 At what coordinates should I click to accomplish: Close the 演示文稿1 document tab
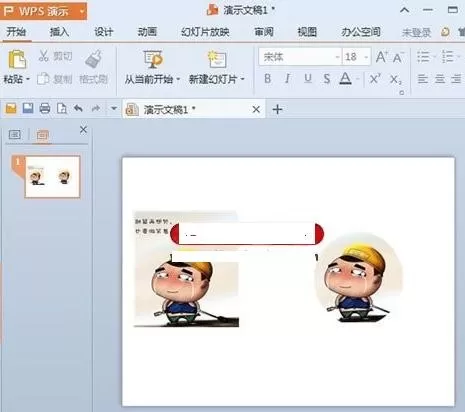point(256,109)
